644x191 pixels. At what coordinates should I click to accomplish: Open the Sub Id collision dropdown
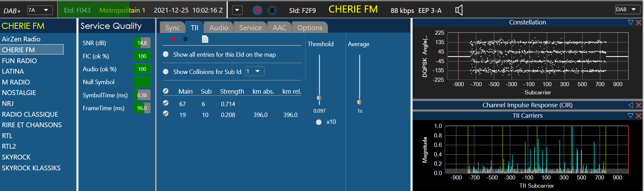point(255,71)
